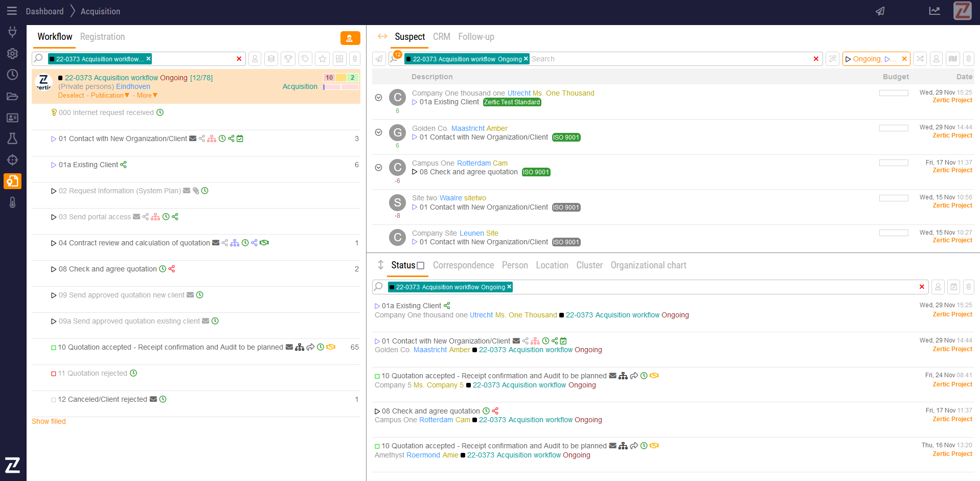Switch to the Registration tab

102,37
